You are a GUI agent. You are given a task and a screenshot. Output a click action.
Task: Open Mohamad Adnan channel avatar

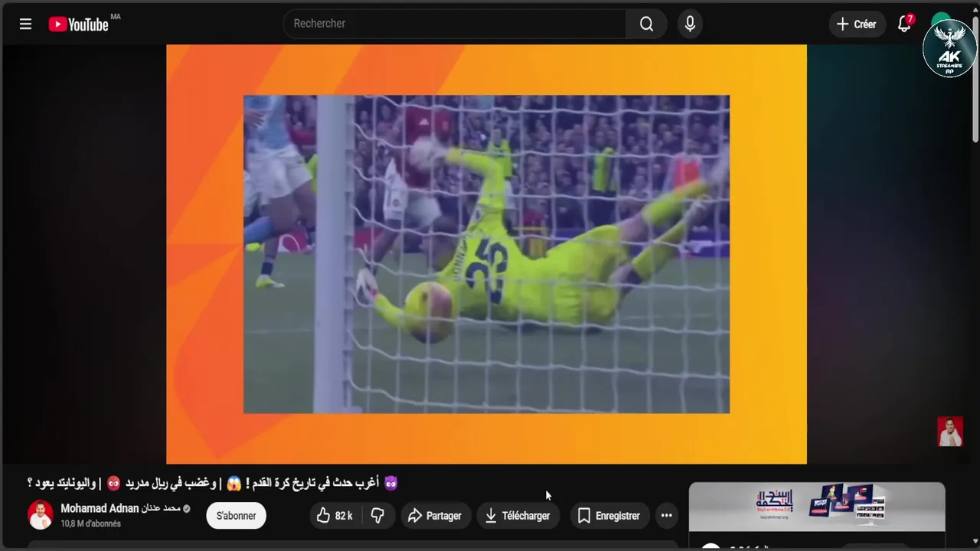41,515
